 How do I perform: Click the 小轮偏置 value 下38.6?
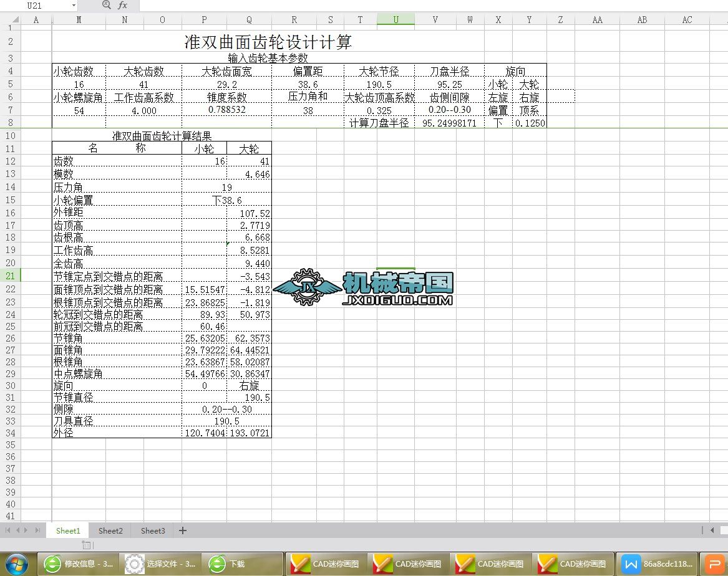226,200
